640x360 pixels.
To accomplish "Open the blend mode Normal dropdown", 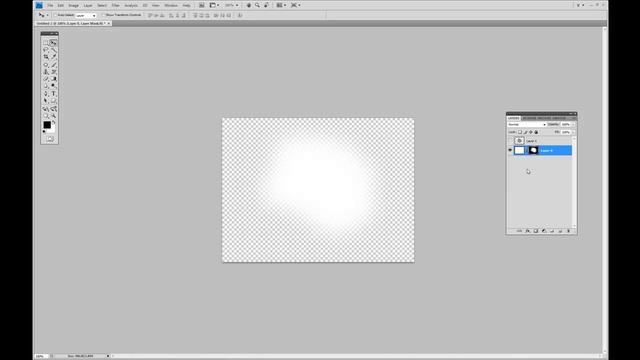I will pos(527,124).
